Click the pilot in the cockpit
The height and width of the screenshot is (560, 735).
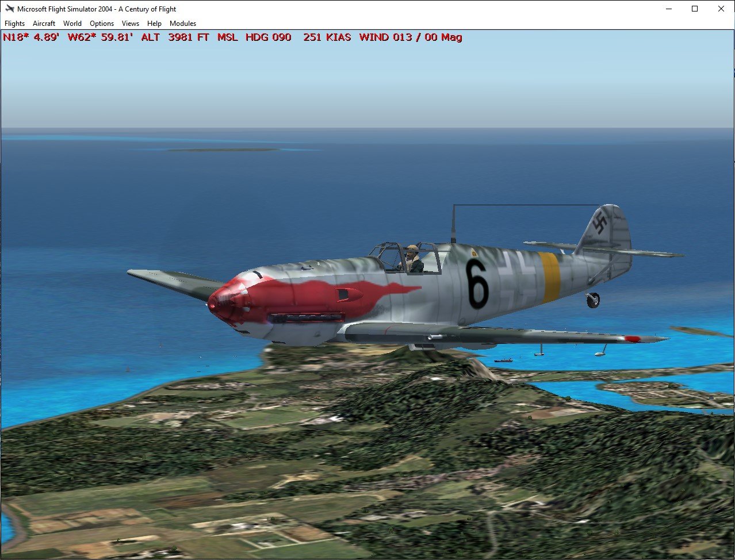pos(412,258)
